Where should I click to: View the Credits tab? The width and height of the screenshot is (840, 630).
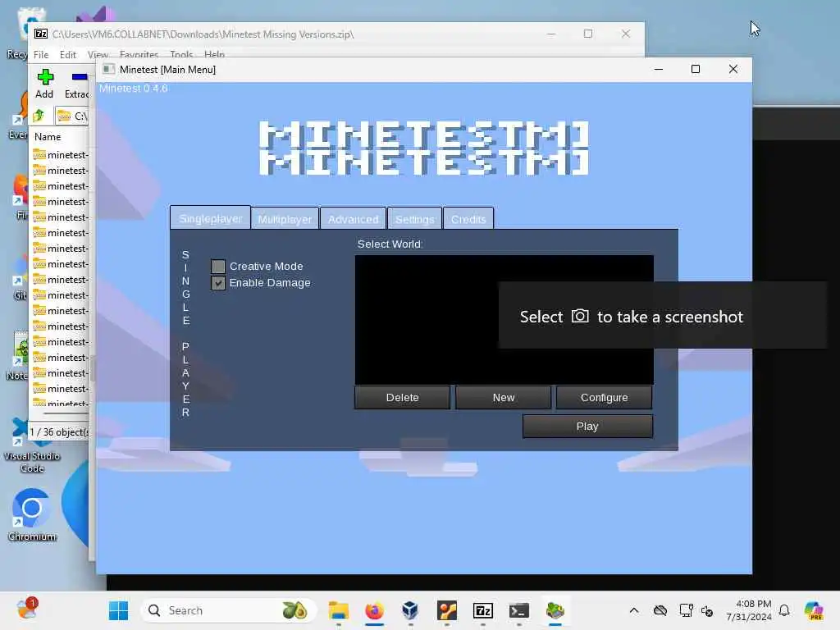pyautogui.click(x=468, y=219)
